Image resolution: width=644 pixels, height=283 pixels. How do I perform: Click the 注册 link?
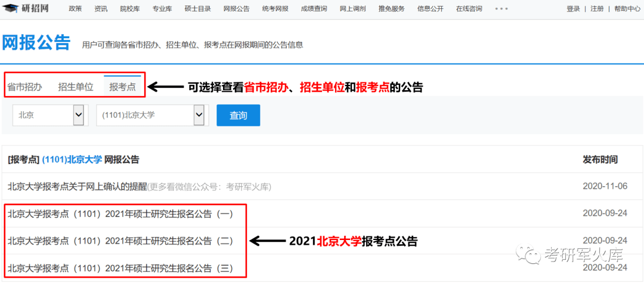597,8
